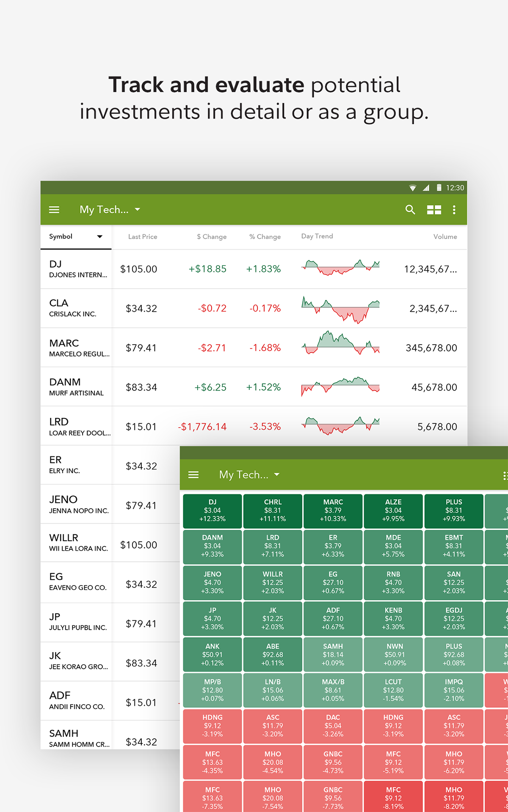Select the dark green CHRL heatmap tile
Viewport: 508px width, 812px height.
click(273, 510)
